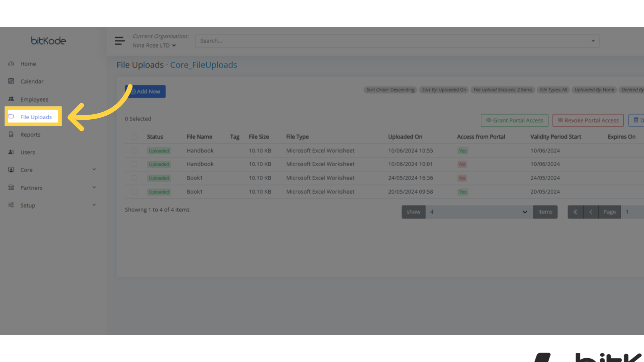Screen dimensions: 644x362
Task: Click the hamburger menu icon near Current Organisation
Action: (x=120, y=41)
